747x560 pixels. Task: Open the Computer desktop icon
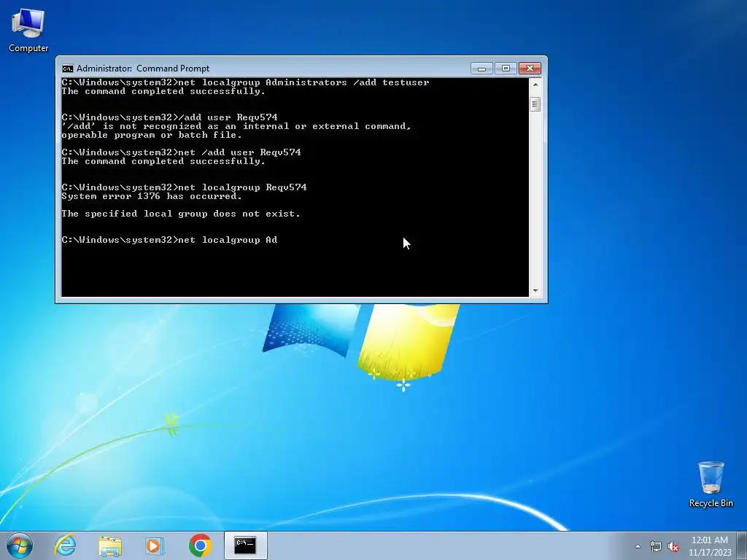point(28,31)
